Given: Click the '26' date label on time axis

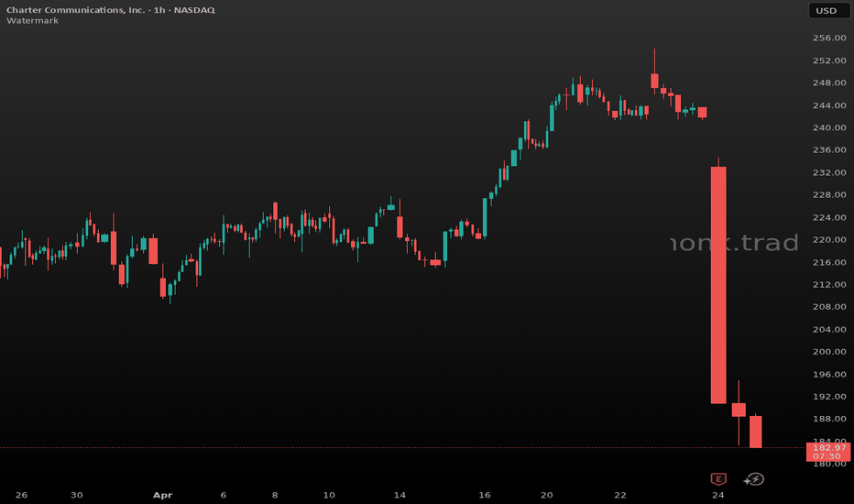Looking at the screenshot, I should (x=21, y=495).
